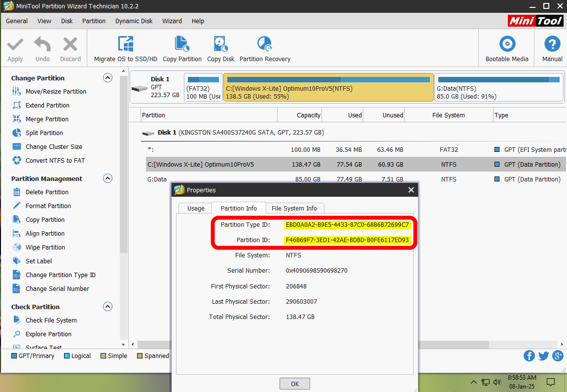Select Change Cluster Size
Screen dimensions: 567x392
click(54, 146)
